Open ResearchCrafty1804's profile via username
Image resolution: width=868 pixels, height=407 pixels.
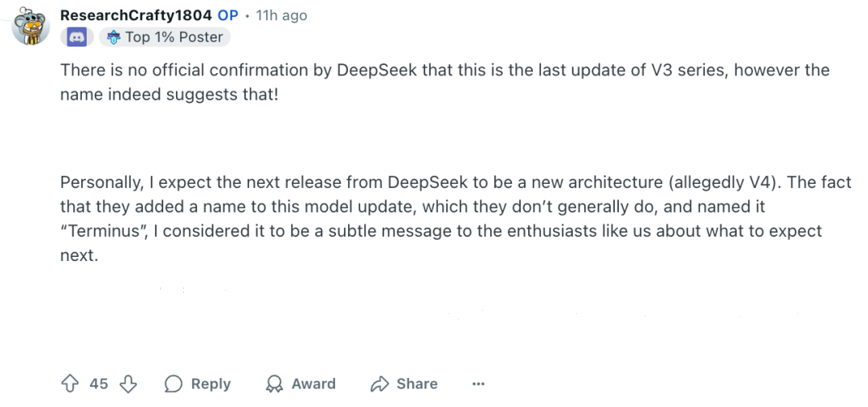(x=136, y=15)
